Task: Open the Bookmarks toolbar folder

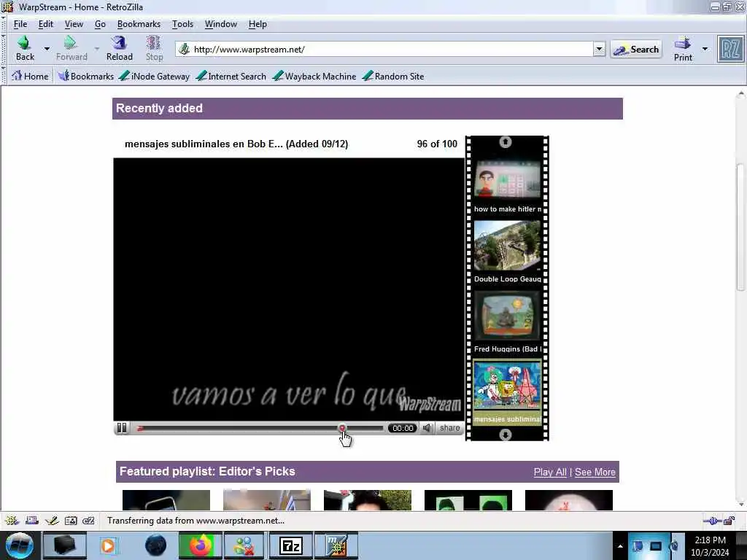Action: [86, 76]
